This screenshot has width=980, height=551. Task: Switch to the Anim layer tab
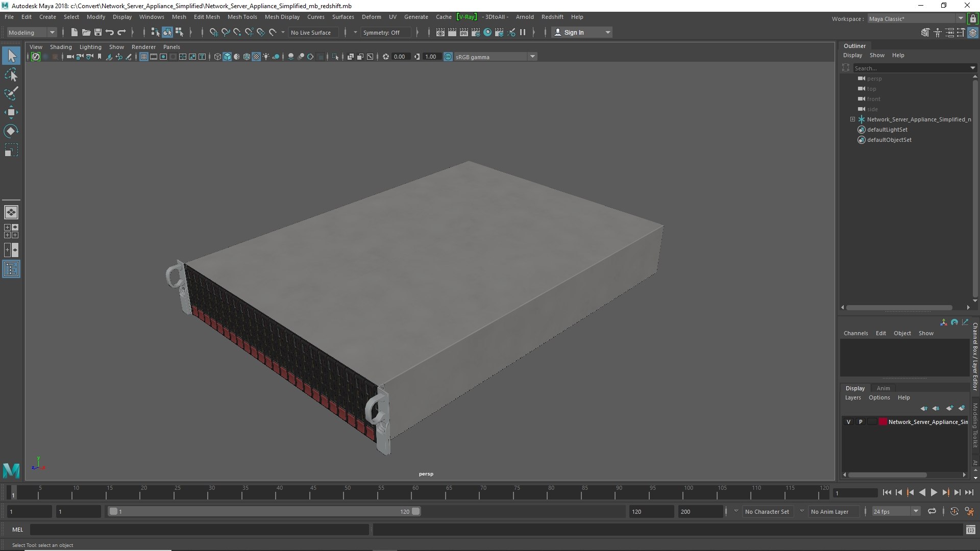[883, 388]
